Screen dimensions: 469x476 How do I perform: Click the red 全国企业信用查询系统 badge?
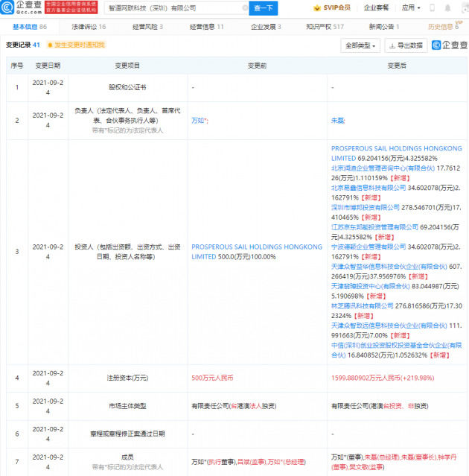71,7
